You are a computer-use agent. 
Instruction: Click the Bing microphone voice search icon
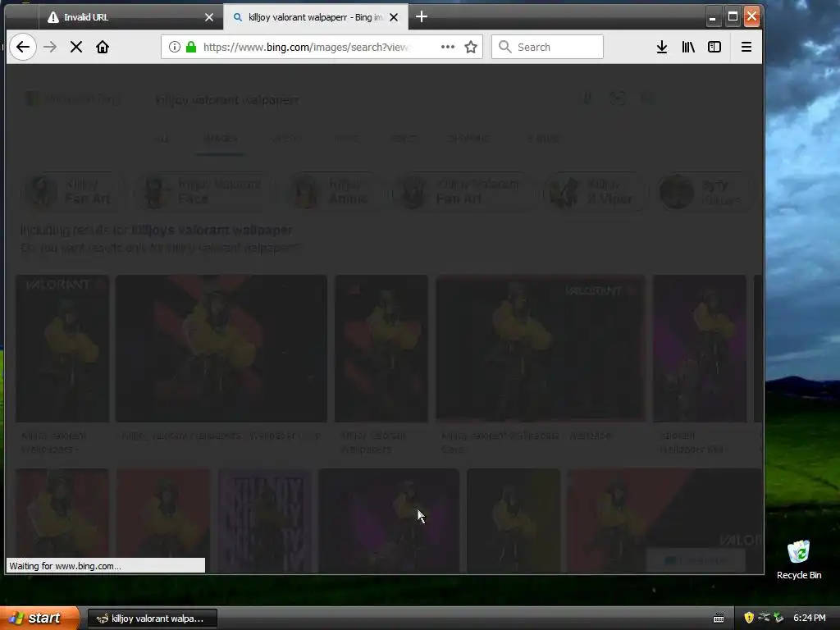[587, 98]
